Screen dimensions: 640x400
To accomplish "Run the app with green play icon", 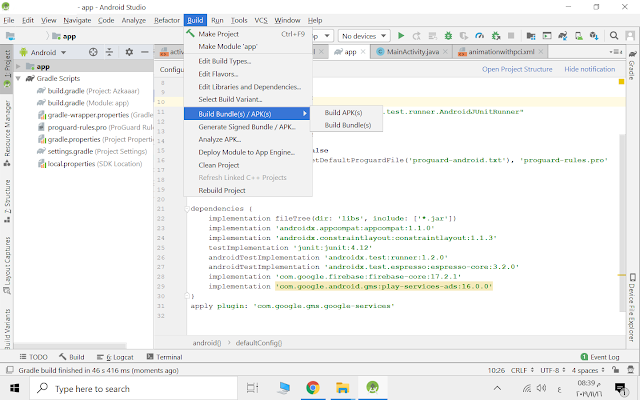I will click(x=401, y=36).
